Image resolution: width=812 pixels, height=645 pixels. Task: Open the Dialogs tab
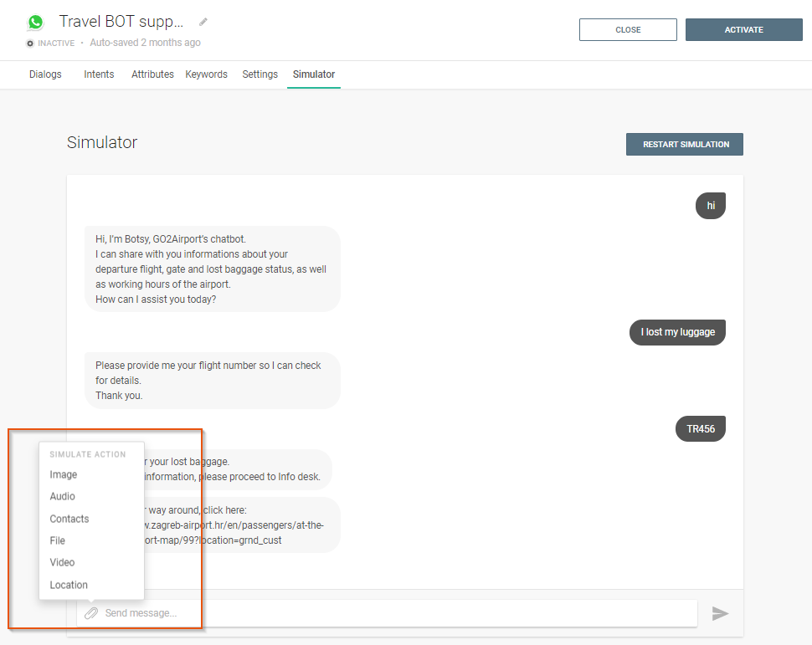pyautogui.click(x=45, y=74)
